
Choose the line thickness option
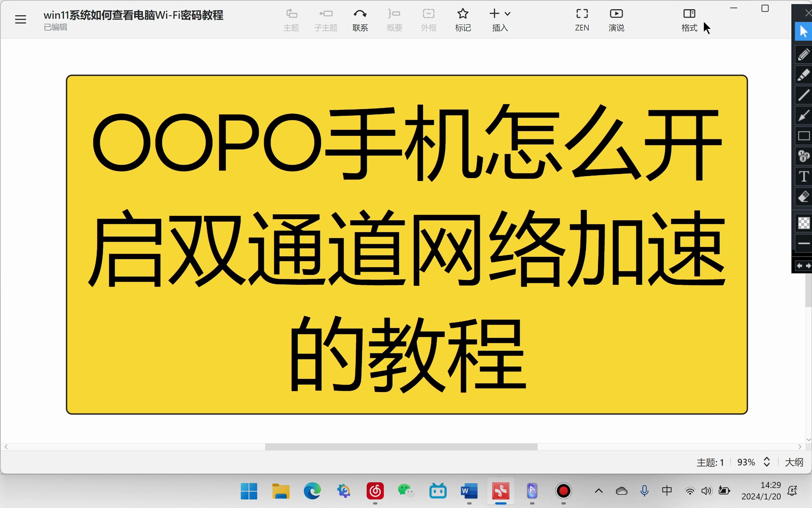pyautogui.click(x=803, y=243)
